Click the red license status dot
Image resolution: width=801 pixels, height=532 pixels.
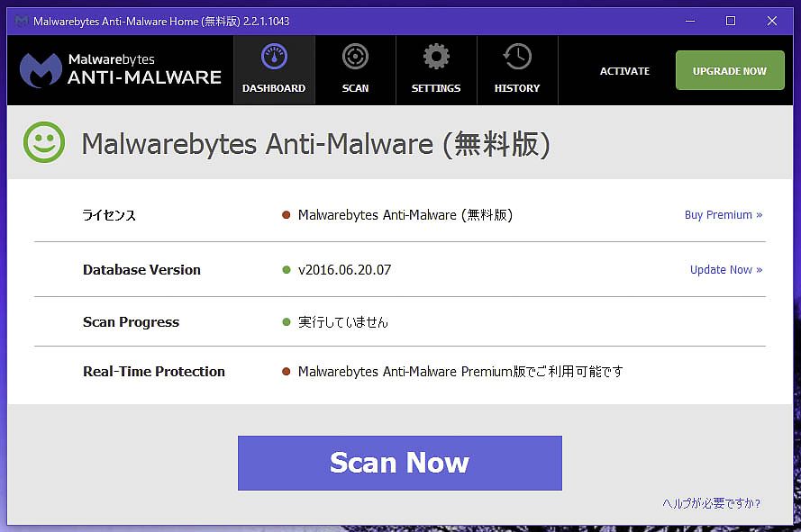pos(287,215)
